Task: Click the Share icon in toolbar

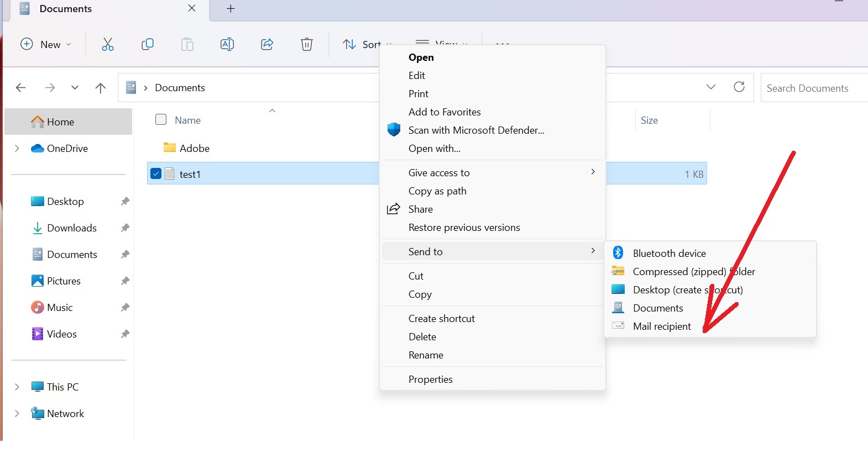Action: [267, 44]
